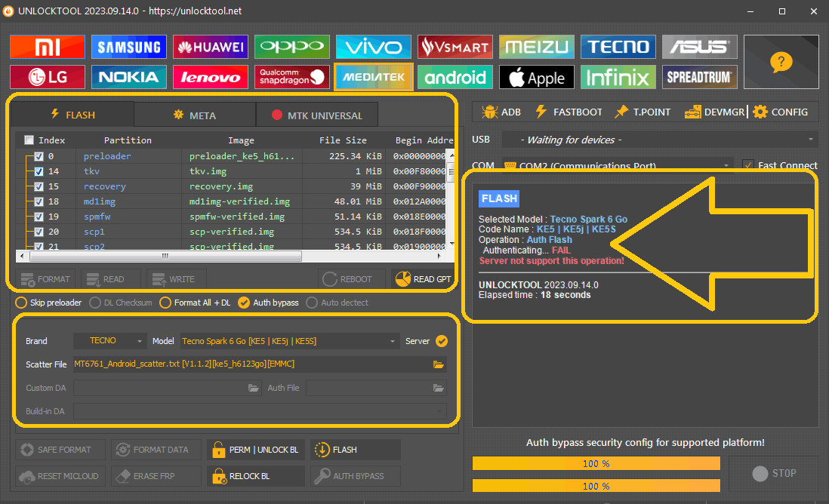Screen dimensions: 829x504
Task: Click the RELOCK BL button
Action: (256, 476)
